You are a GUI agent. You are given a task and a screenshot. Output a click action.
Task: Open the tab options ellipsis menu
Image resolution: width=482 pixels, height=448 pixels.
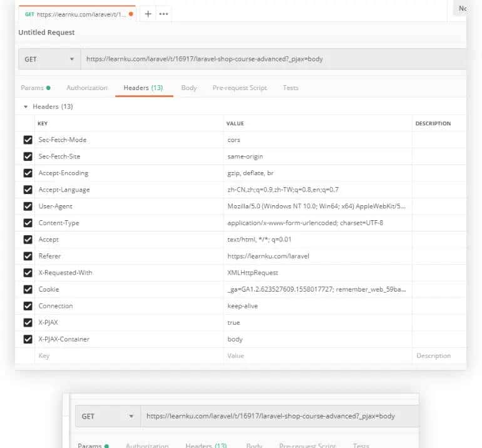163,14
